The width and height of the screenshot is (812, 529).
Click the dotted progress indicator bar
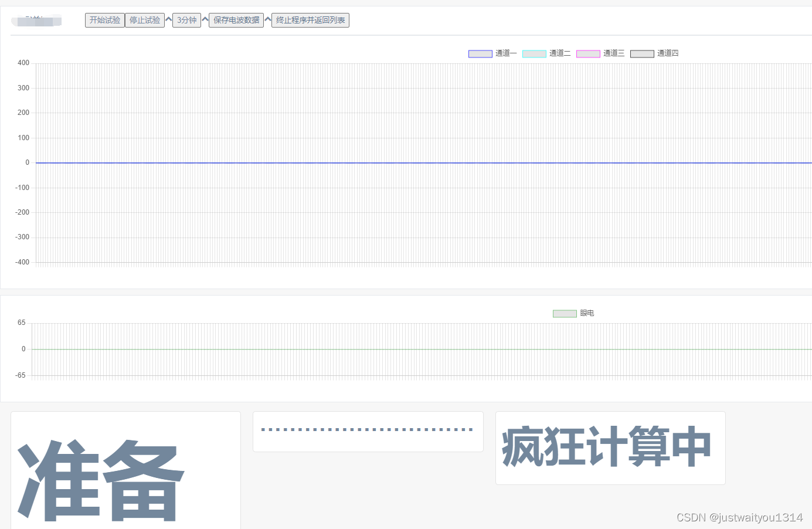[367, 430]
